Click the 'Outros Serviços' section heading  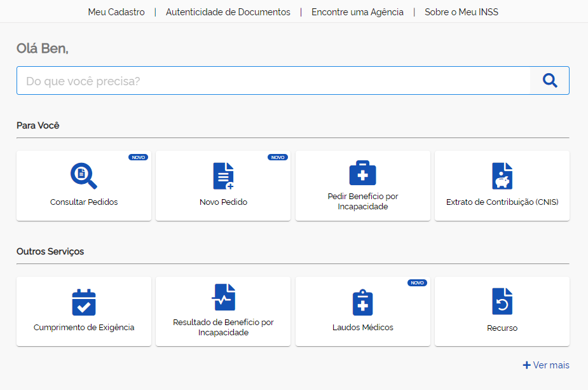click(x=50, y=251)
